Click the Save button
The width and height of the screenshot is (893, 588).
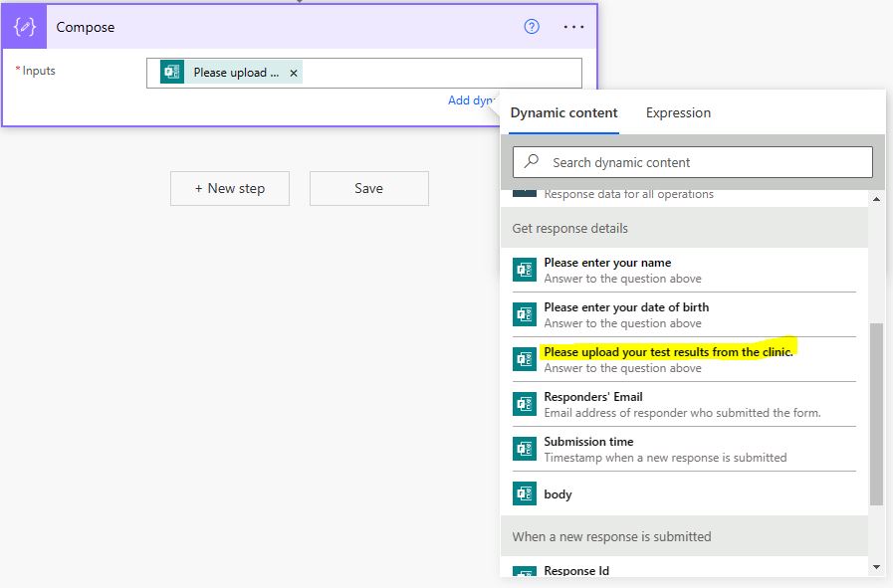tap(368, 188)
